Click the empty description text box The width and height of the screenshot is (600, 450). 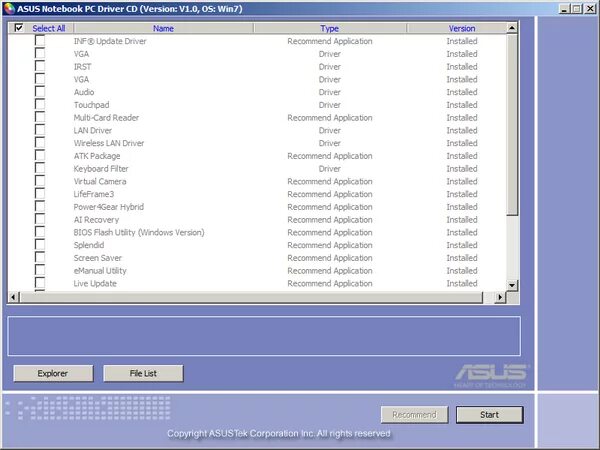[x=264, y=336]
